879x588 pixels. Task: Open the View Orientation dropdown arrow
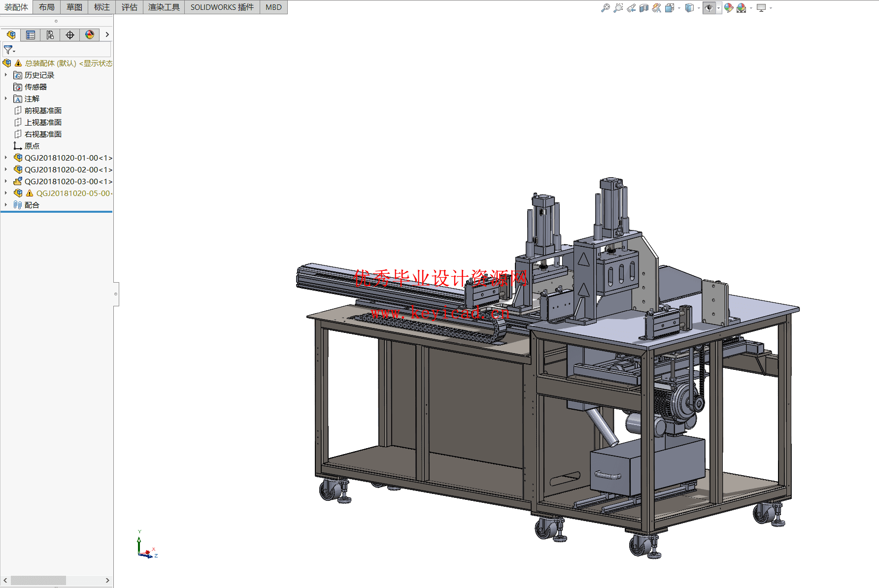click(679, 8)
